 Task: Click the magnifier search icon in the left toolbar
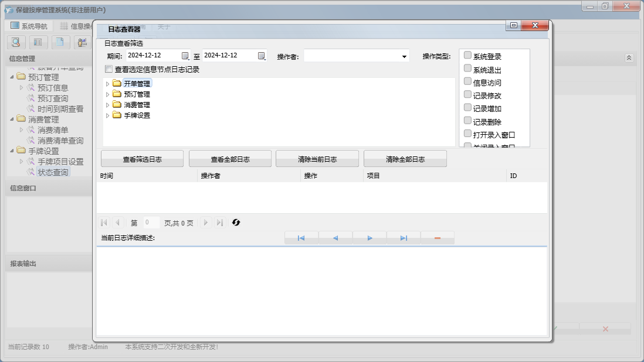click(x=16, y=42)
